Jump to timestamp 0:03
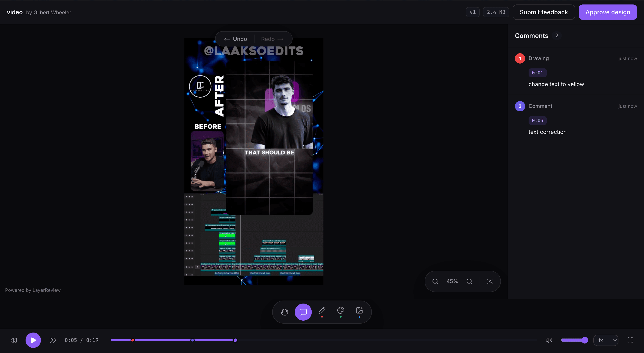Viewport: 644px width, 353px height. [537, 121]
